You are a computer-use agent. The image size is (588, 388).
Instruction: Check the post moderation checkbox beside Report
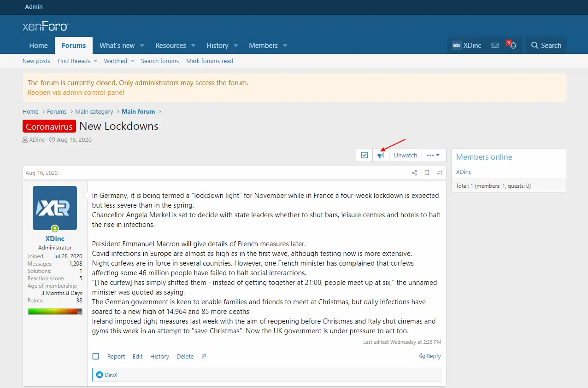[96, 356]
